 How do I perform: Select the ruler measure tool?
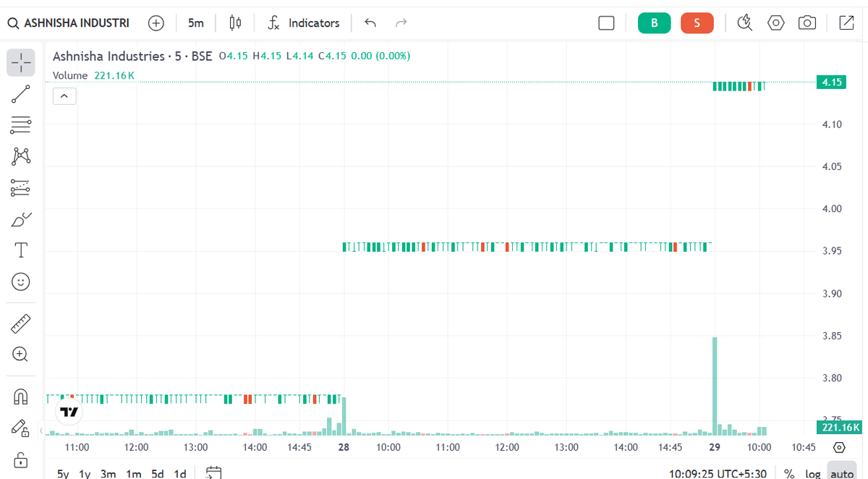(x=21, y=323)
